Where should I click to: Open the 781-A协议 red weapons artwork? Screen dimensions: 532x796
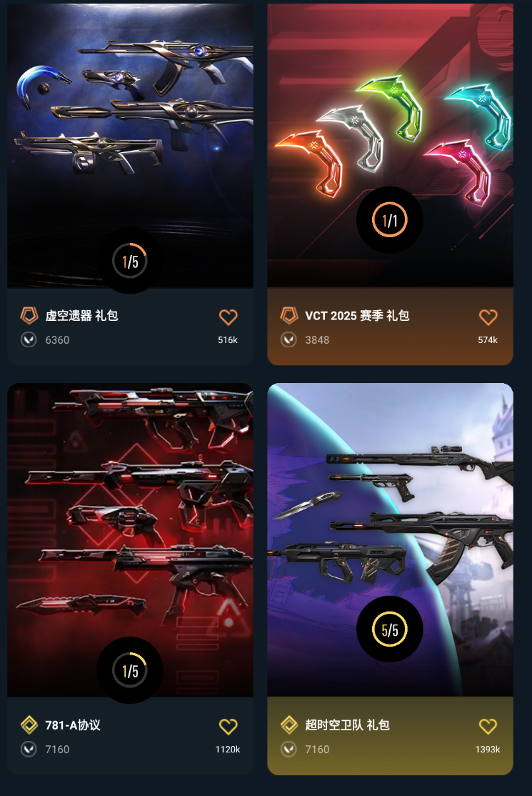pos(130,539)
